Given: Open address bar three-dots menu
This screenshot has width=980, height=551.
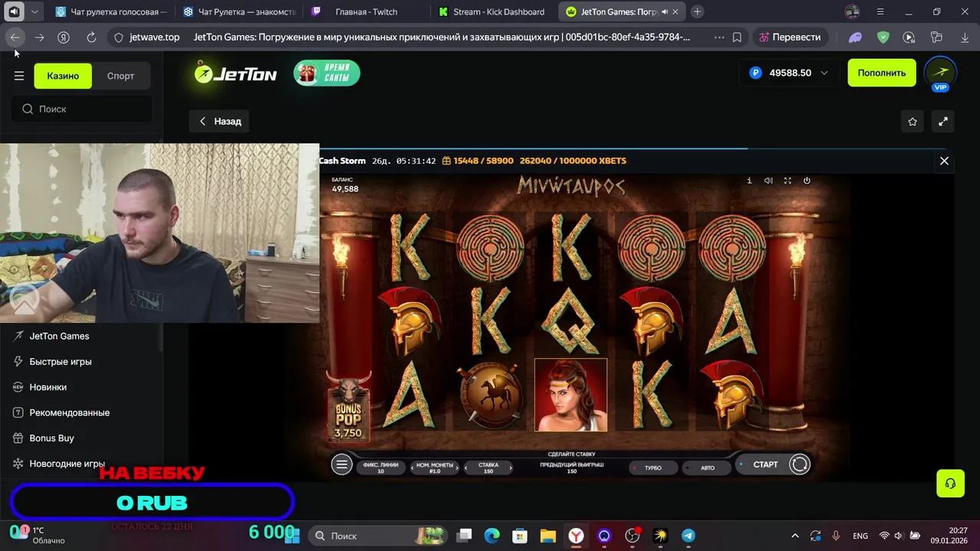Looking at the screenshot, I should tap(719, 37).
